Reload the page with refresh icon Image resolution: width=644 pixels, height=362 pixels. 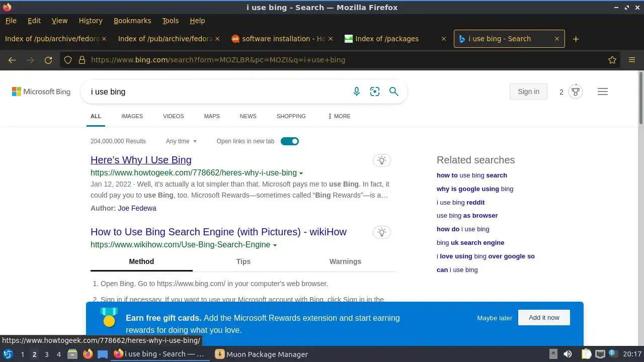click(x=48, y=60)
